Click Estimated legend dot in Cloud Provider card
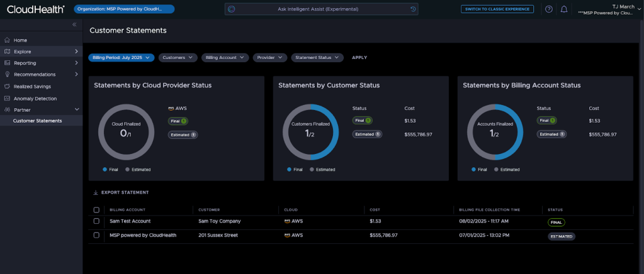Viewport: 644px width, 274px height. point(127,170)
